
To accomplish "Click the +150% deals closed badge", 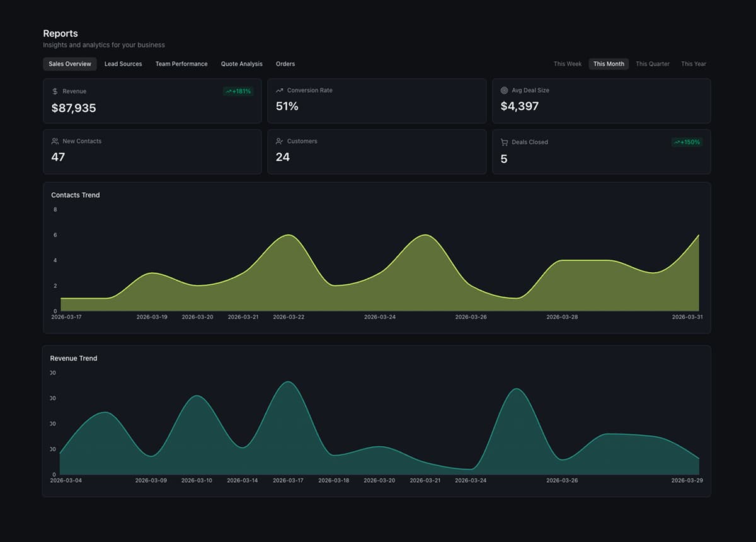I will pyautogui.click(x=687, y=142).
